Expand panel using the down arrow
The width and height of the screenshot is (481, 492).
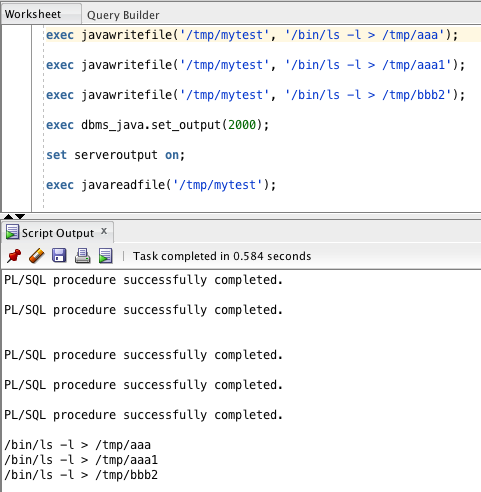[x=20, y=216]
